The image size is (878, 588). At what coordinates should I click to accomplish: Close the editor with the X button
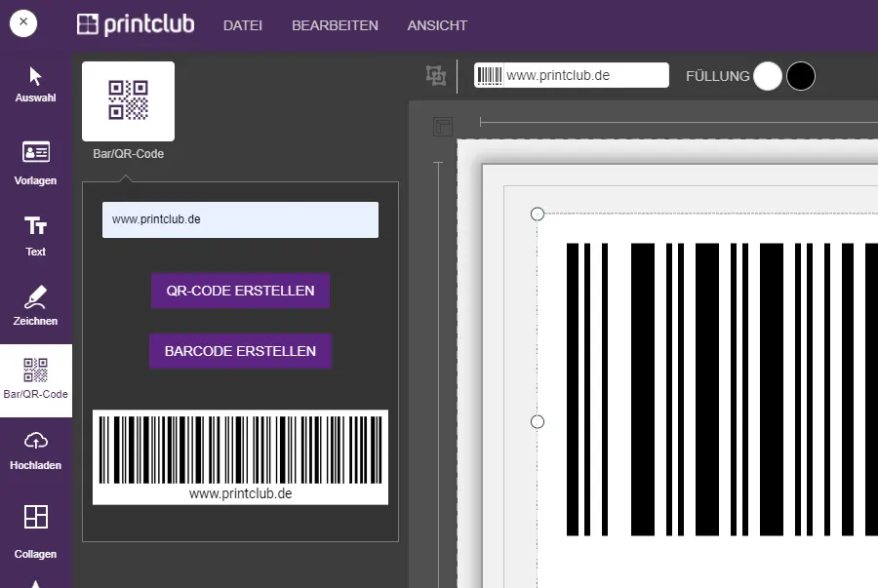click(x=23, y=23)
